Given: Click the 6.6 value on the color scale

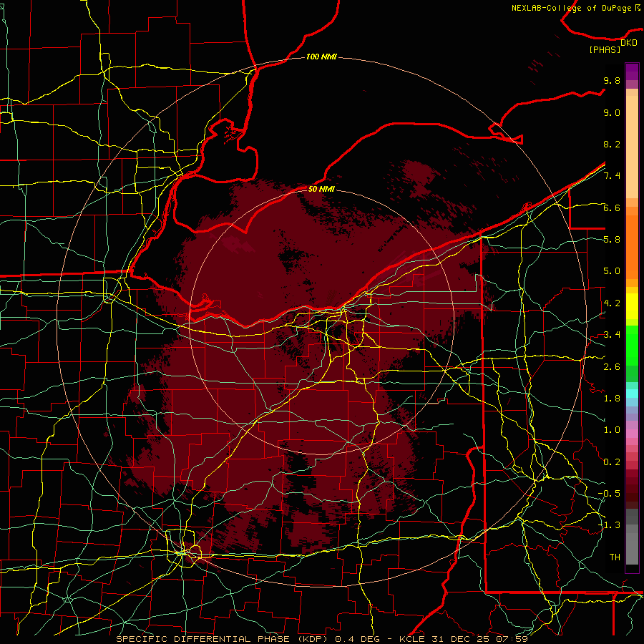Looking at the screenshot, I should pyautogui.click(x=612, y=208).
